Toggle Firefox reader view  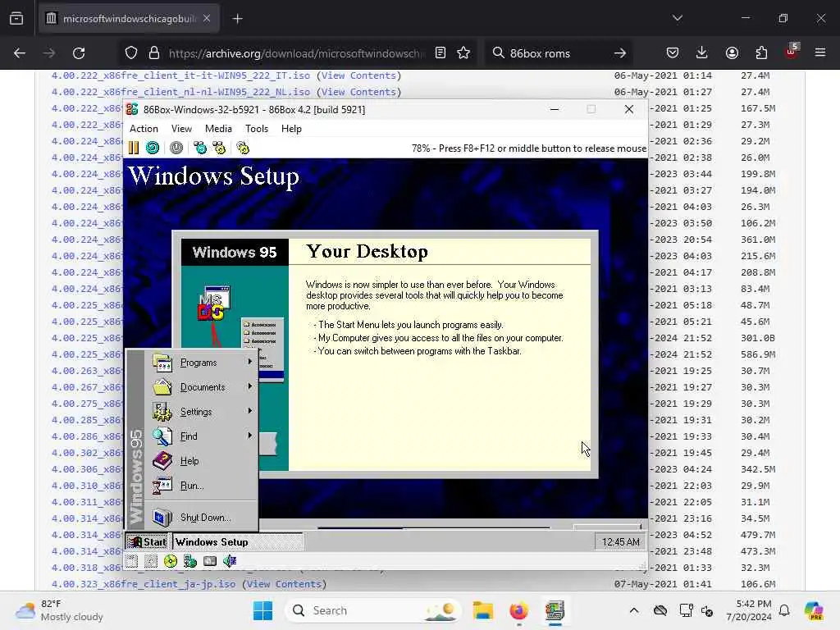click(441, 52)
